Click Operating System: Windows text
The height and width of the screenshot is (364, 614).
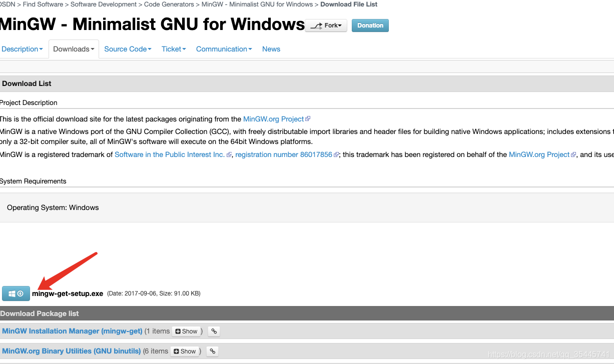[x=53, y=207]
